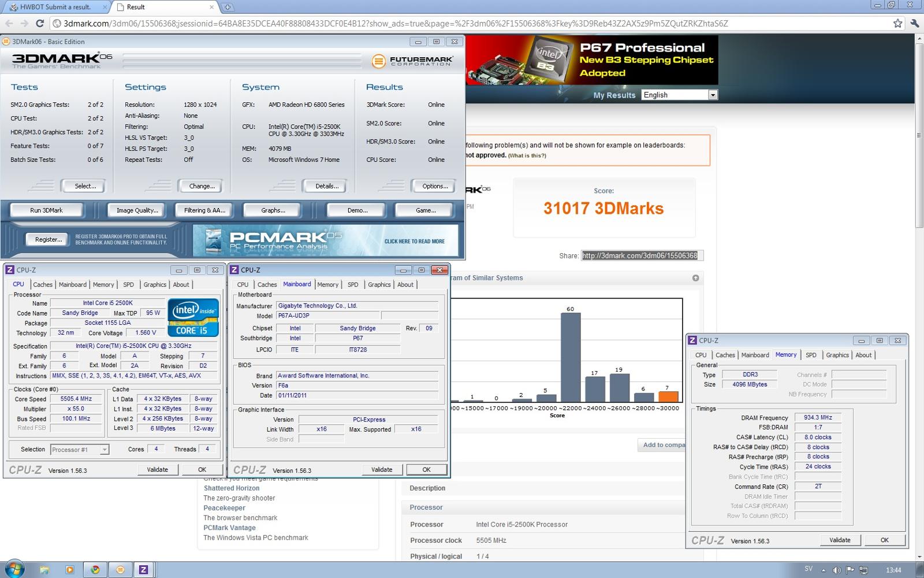The image size is (924, 578).
Task: Click the Windows Start orb
Action: [13, 569]
